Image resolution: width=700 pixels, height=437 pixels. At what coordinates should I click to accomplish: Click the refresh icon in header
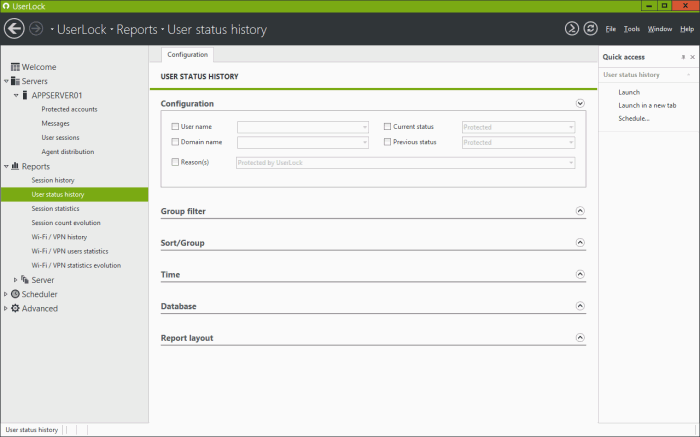click(590, 29)
